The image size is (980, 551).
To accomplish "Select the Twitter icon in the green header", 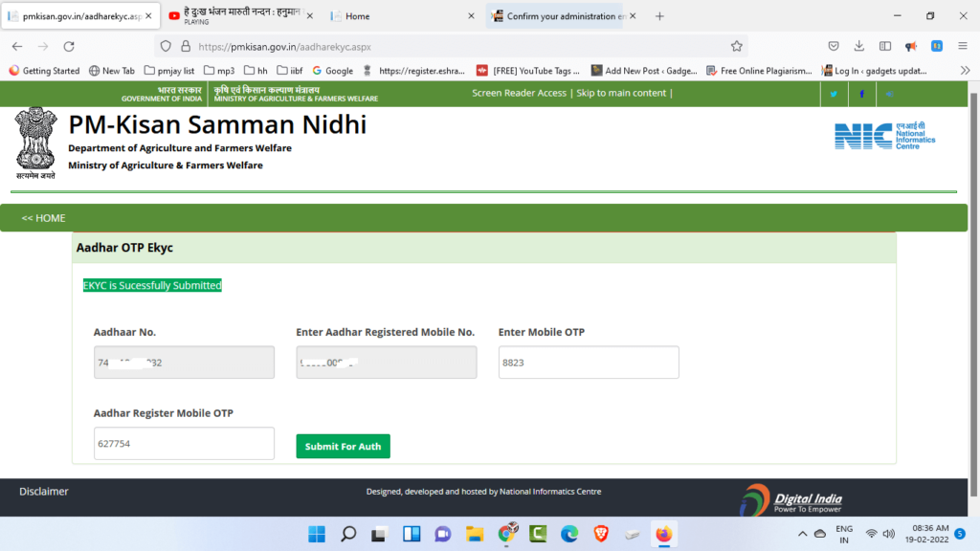I will click(x=833, y=93).
